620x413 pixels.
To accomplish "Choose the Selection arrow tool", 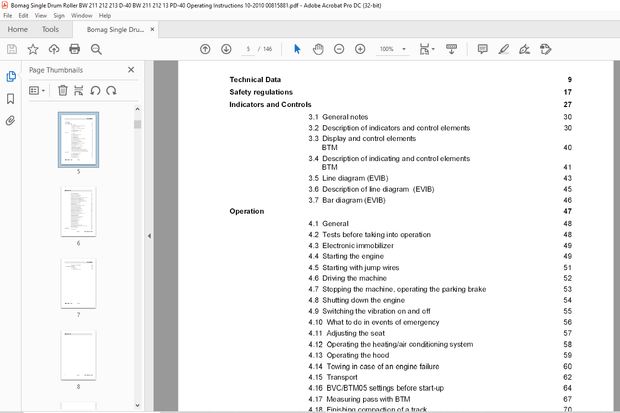I will [x=297, y=49].
